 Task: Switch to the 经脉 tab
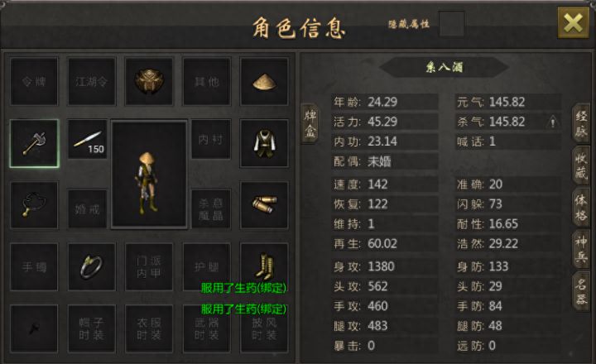point(581,123)
